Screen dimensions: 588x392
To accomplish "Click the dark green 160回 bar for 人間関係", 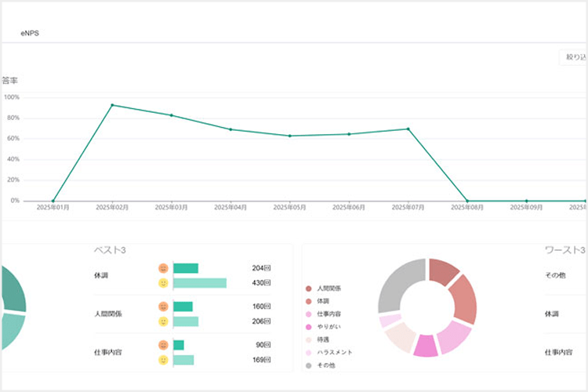I will point(183,307).
